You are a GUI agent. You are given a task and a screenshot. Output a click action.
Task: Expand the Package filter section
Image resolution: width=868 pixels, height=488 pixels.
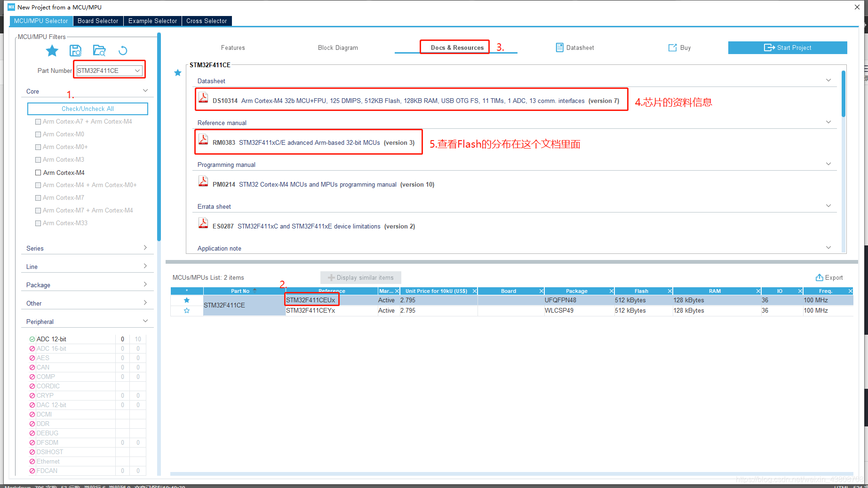[x=145, y=284]
